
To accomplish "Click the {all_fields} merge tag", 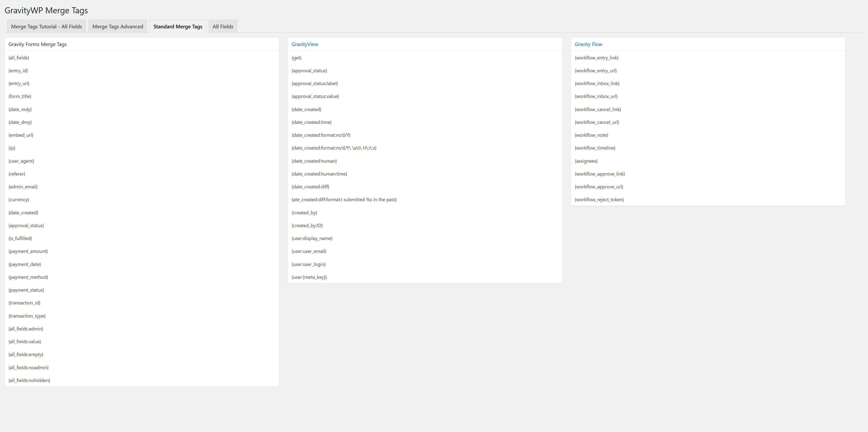I will coord(19,58).
